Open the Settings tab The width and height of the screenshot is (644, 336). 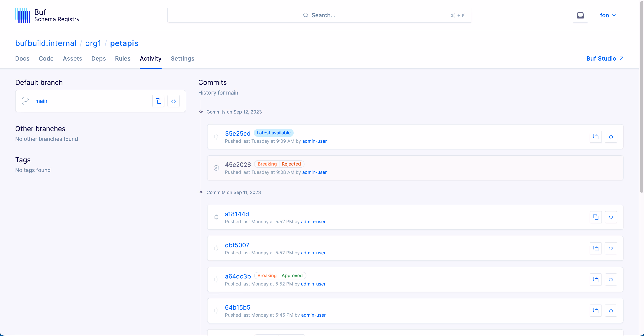182,58
